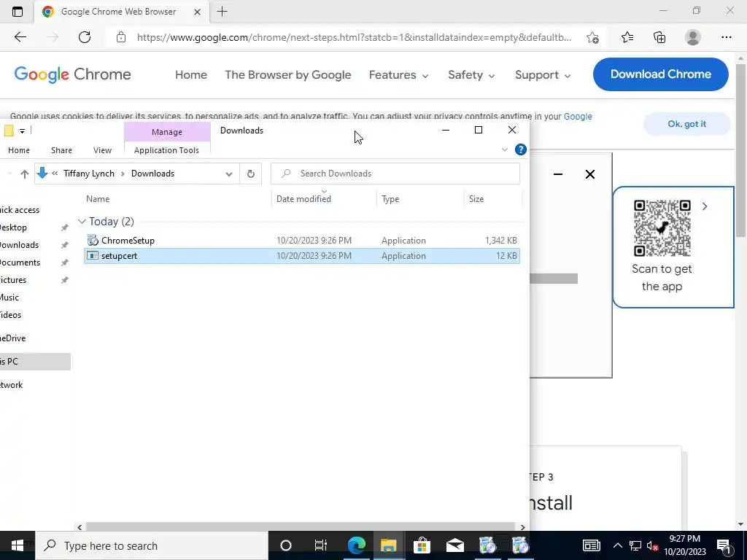Click the Edge browser back arrow

pos(20,37)
